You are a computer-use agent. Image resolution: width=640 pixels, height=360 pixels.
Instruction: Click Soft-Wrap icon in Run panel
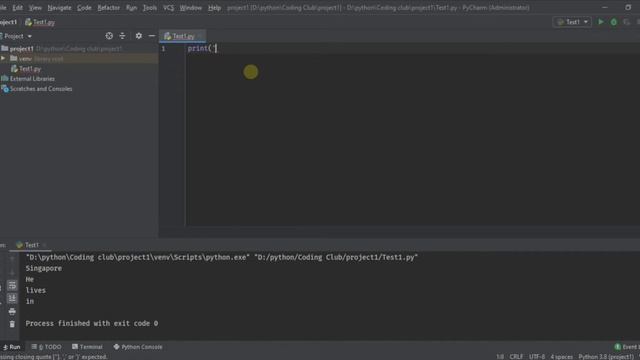pyautogui.click(x=12, y=285)
